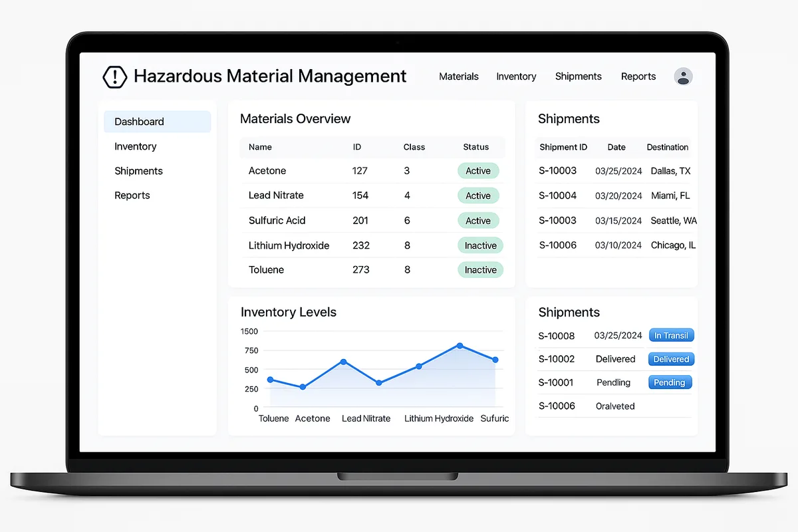Click the Miami, FL destination
The height and width of the screenshot is (532, 798).
click(670, 196)
